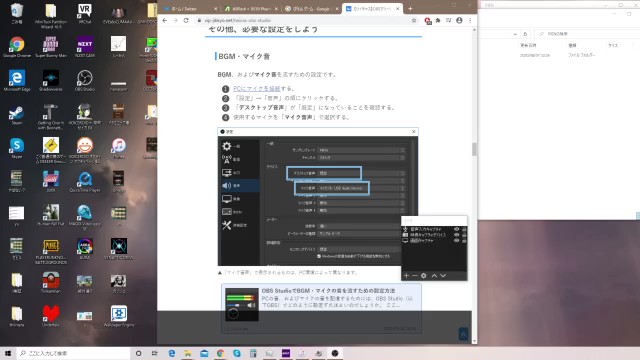Click the Chrome page vertical scrollbar thumb
This screenshot has width=640, height=360.
click(x=474, y=149)
